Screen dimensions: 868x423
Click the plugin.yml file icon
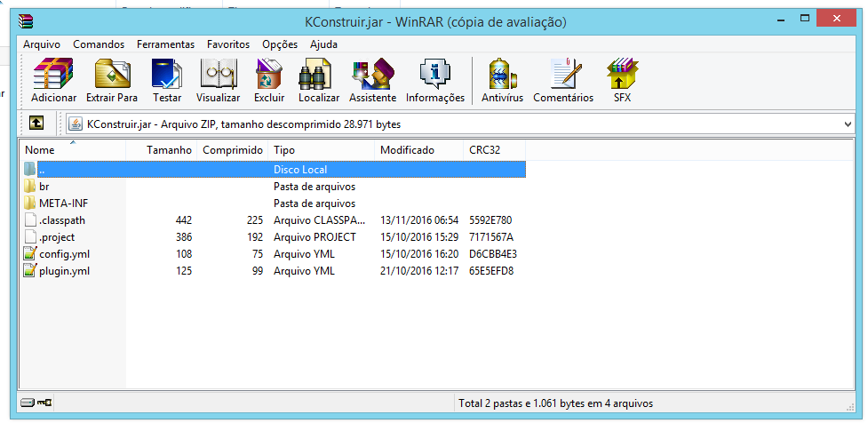point(30,271)
